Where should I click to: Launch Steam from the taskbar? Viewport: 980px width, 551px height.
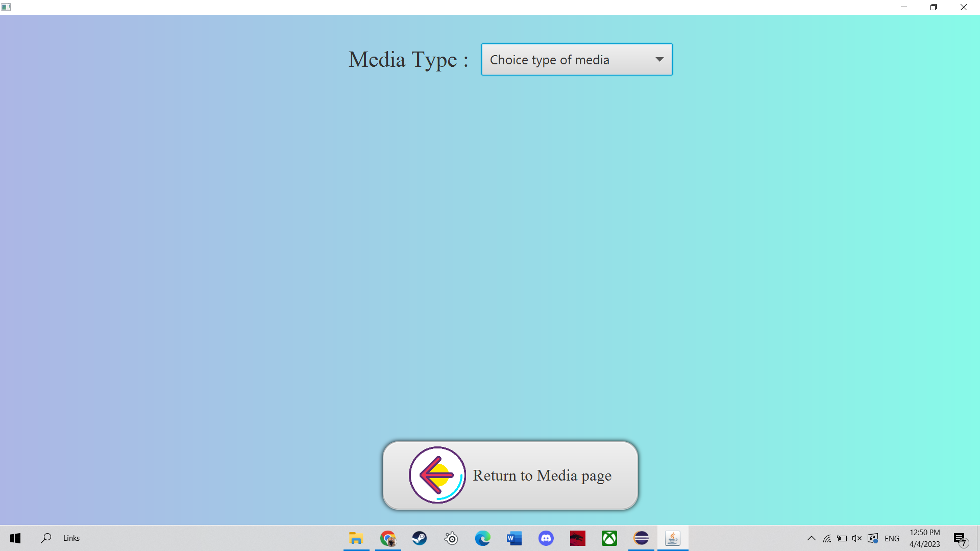click(x=420, y=538)
